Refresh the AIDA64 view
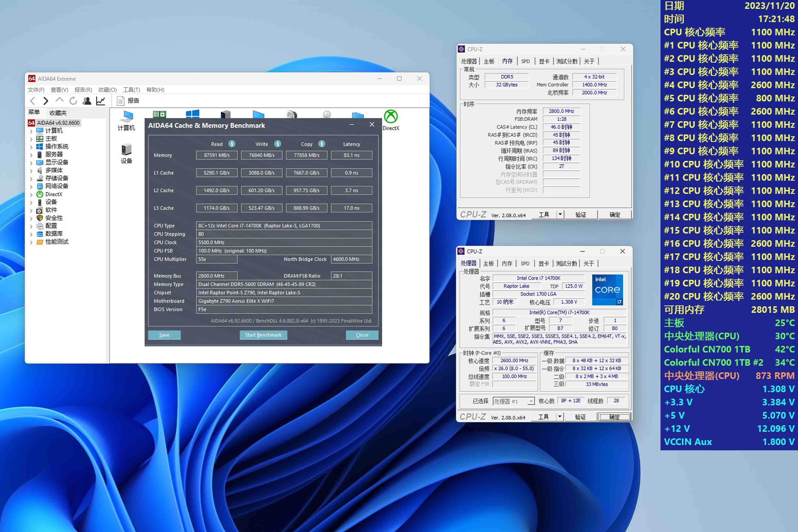 [73, 101]
